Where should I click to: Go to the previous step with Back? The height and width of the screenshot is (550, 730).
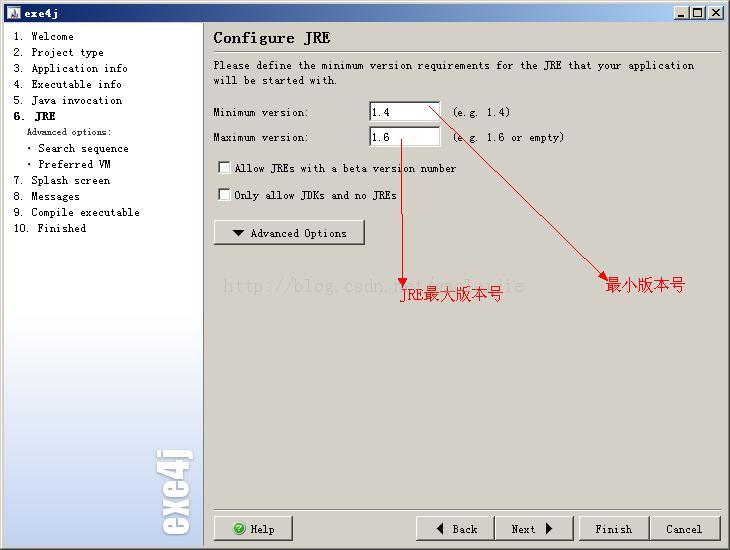455,529
